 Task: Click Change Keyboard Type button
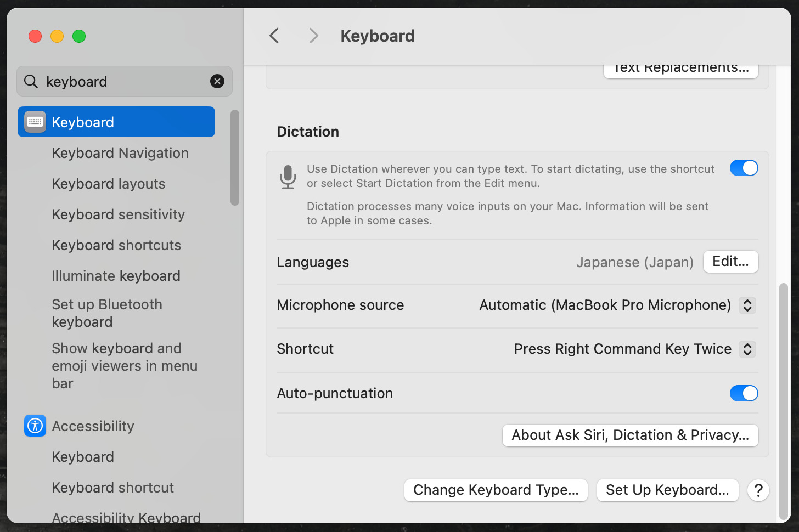[496, 490]
